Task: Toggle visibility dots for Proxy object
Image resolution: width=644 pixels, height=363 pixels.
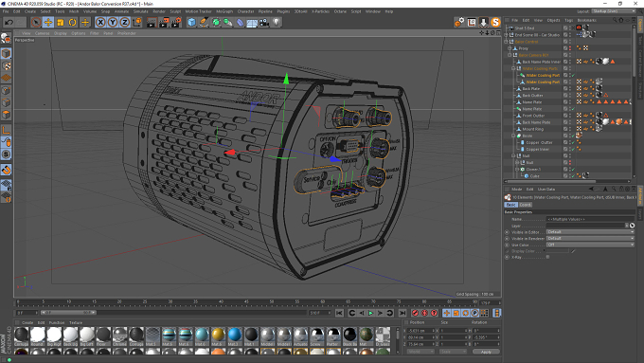Action: tap(570, 48)
